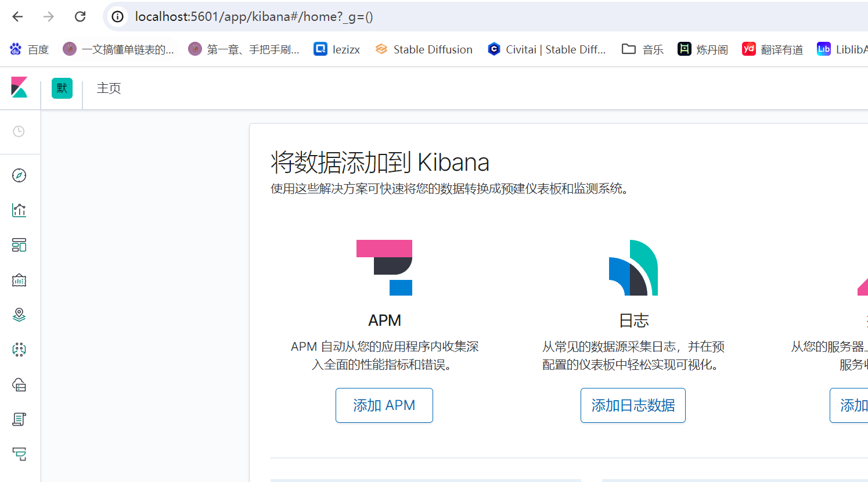Click the 添加 APM button
868x482 pixels.
[384, 405]
